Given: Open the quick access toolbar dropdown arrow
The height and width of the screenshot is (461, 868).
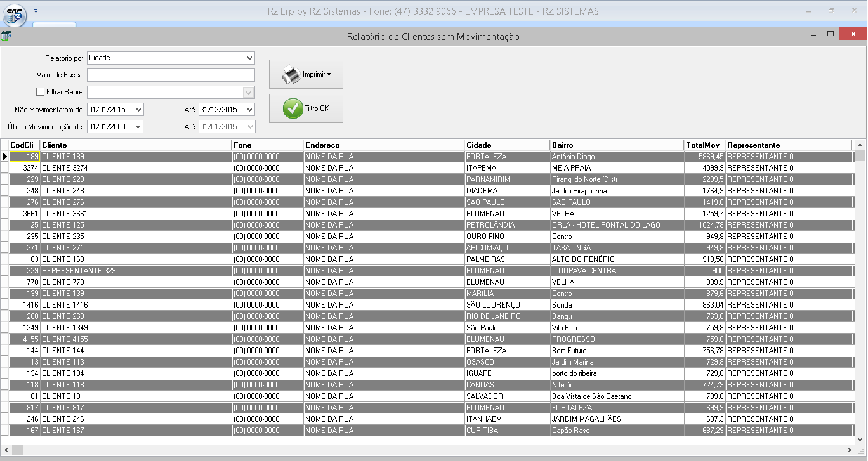Looking at the screenshot, I should [x=36, y=11].
